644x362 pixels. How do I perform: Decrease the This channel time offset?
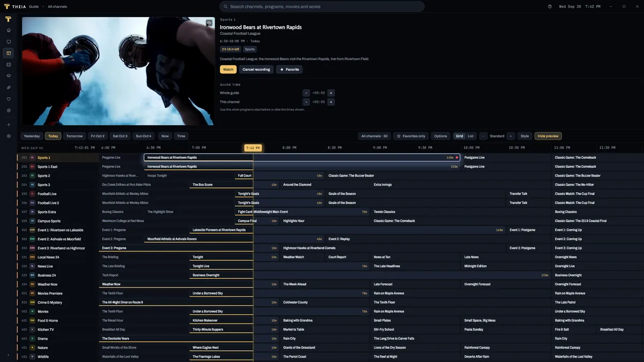tap(306, 102)
